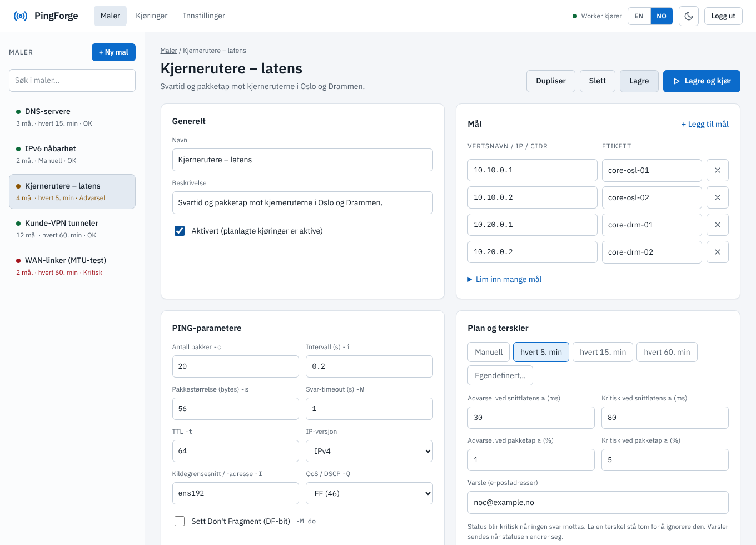Click Worker kjører status indicator
Image resolution: width=756 pixels, height=545 pixels.
pyautogui.click(x=597, y=16)
